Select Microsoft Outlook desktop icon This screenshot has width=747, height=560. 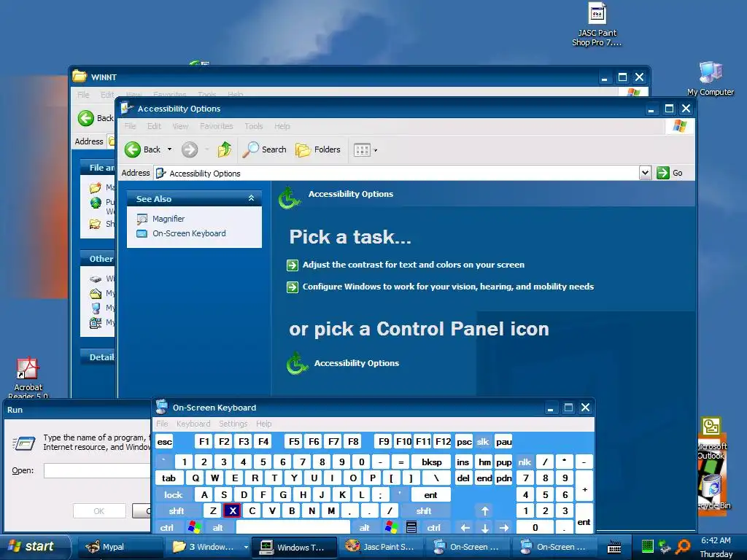(x=711, y=438)
